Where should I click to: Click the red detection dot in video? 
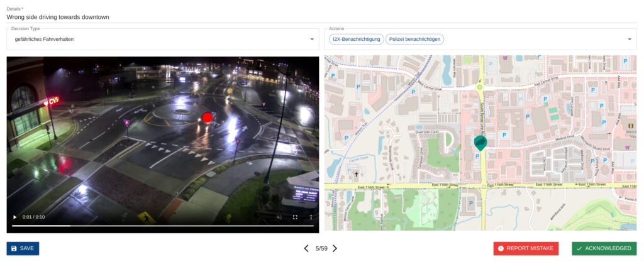tap(208, 117)
